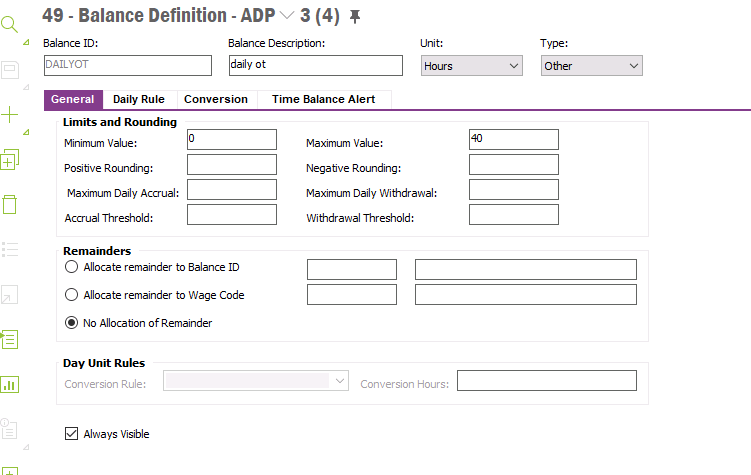751x475 pixels.
Task: Click the Maximum Daily Accrual field
Action: coord(232,189)
